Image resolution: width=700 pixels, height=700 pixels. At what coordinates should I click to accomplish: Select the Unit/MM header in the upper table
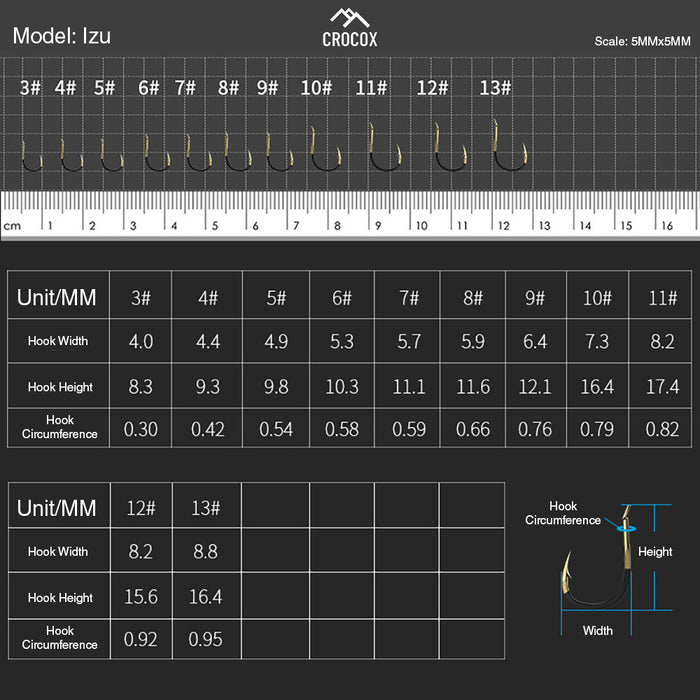click(57, 297)
